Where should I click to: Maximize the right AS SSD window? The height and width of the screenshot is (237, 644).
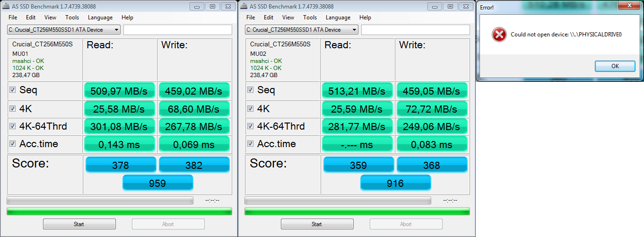[450, 6]
